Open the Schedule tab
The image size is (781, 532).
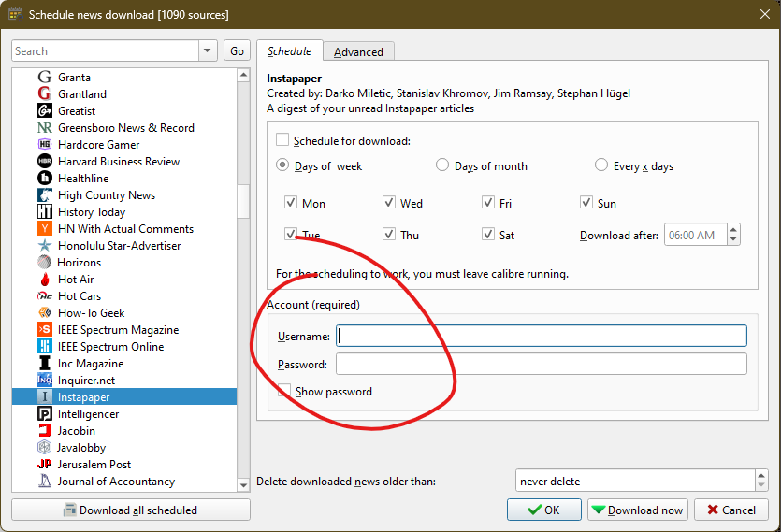point(289,51)
